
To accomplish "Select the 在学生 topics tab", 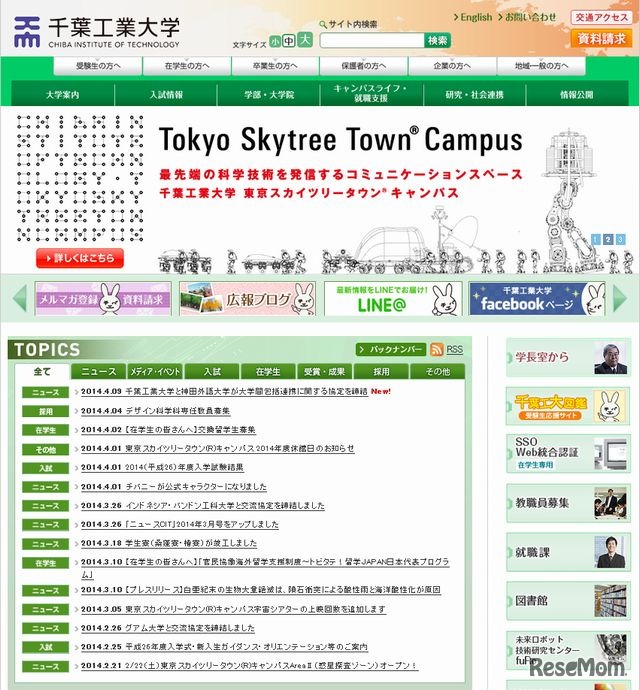I will [268, 371].
